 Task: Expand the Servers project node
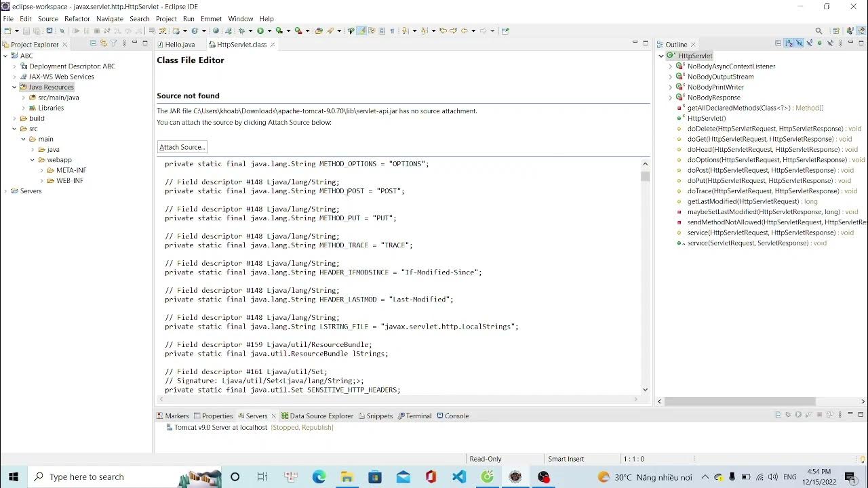(5, 191)
